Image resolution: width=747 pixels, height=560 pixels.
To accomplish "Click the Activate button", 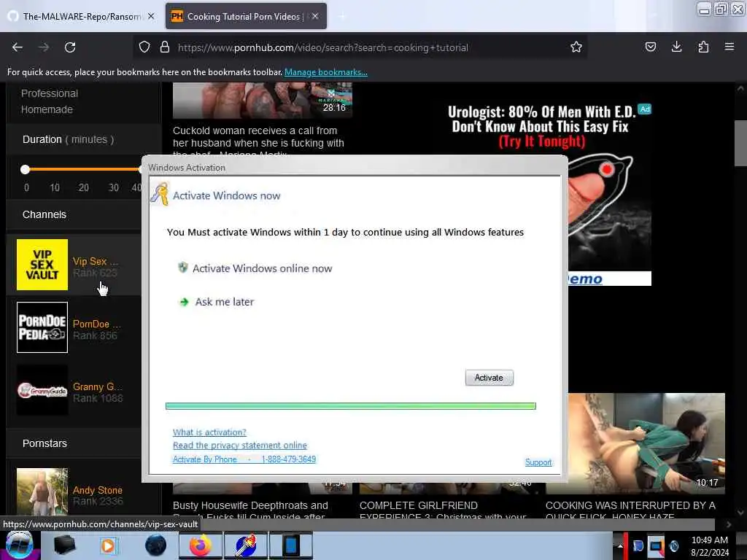I will (x=489, y=378).
